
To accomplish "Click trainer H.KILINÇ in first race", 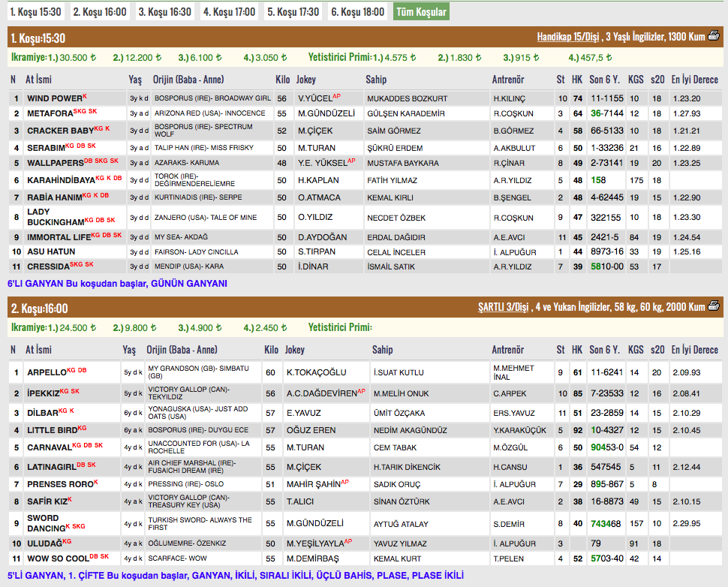I will tap(509, 98).
